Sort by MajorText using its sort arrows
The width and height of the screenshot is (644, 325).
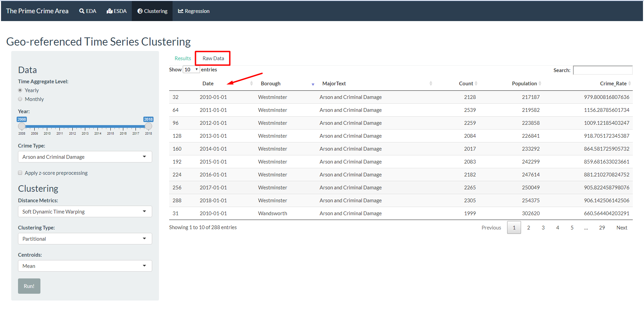click(430, 84)
